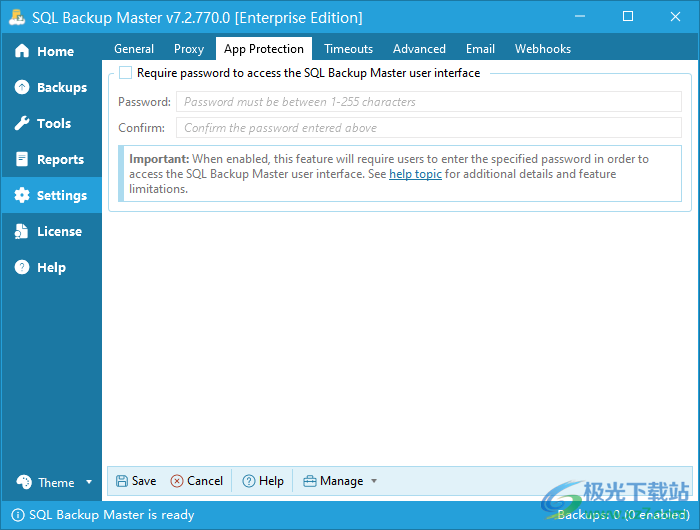
Task: Select Tools in the sidebar
Action: coord(54,123)
